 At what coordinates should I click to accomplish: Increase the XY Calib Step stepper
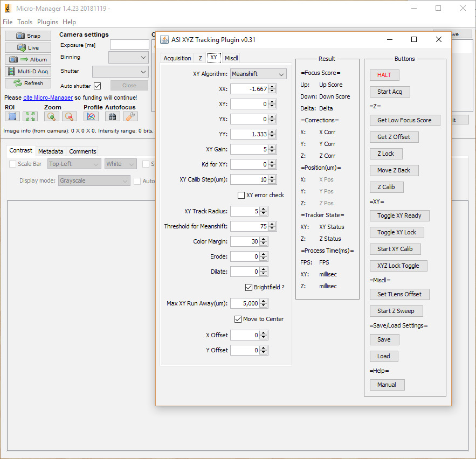tap(272, 177)
